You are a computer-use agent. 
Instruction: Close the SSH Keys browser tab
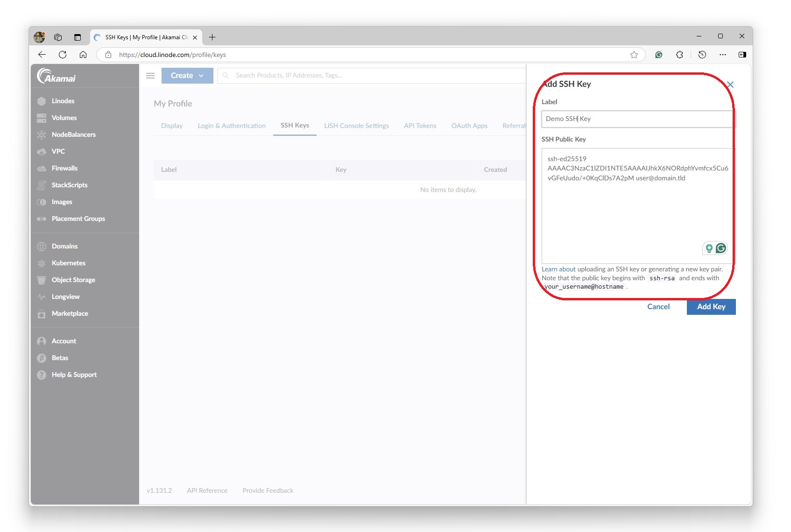click(x=195, y=37)
